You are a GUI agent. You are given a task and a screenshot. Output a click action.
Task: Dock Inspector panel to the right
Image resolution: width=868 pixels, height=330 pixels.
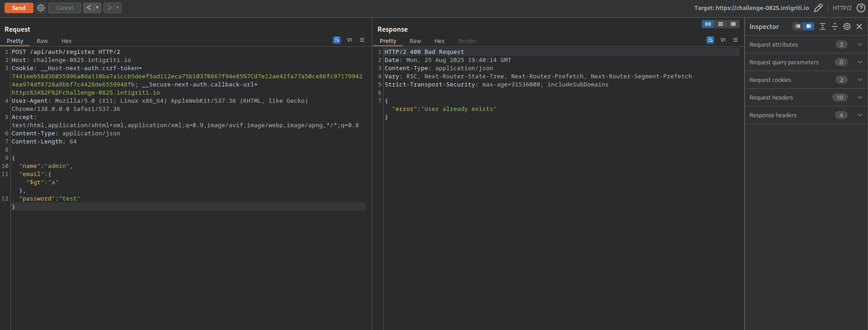(809, 26)
